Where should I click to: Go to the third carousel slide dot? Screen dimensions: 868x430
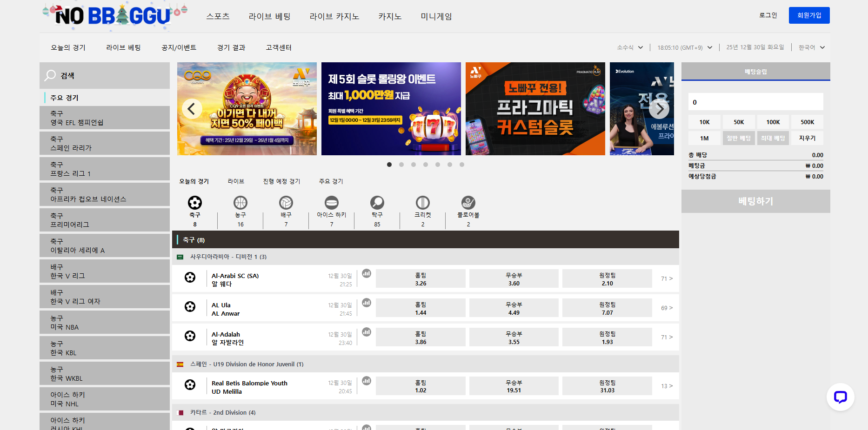pos(414,165)
